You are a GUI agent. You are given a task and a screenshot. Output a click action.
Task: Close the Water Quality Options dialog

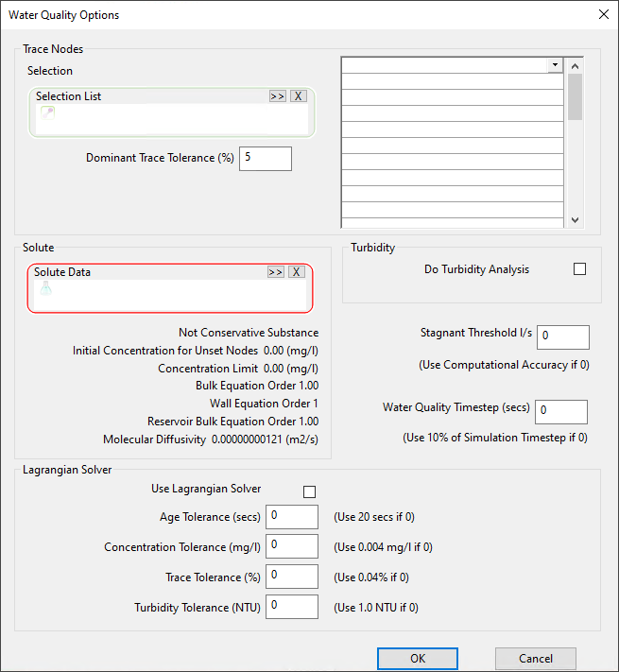(x=604, y=14)
